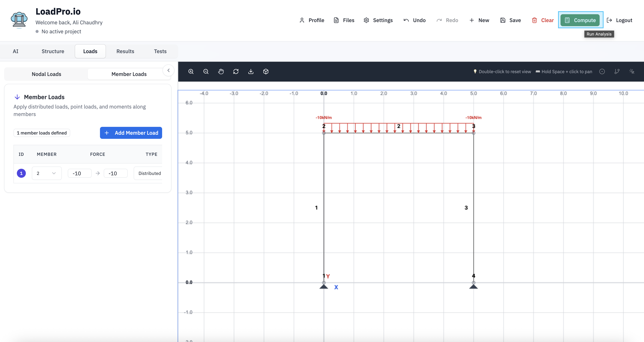Select the zoom out tool
The image size is (644, 342).
tap(206, 71)
